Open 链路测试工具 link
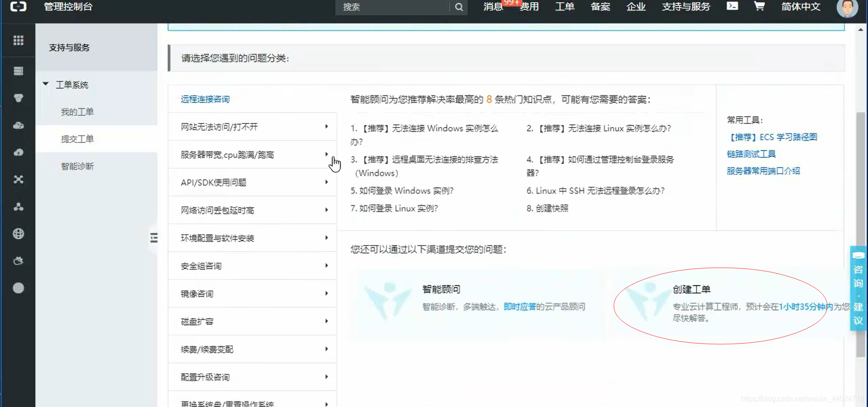 751,154
